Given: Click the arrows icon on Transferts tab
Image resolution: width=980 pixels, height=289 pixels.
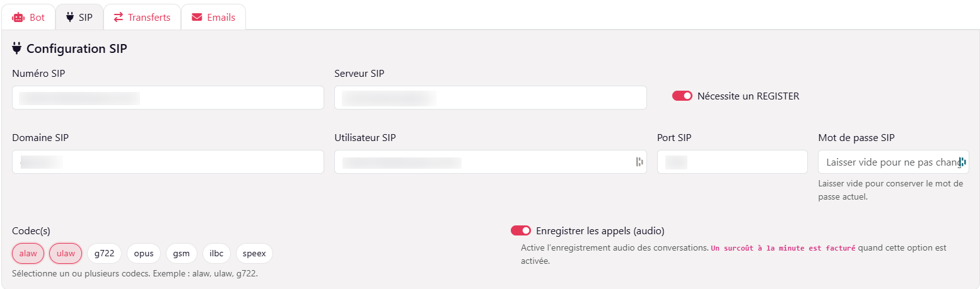Looking at the screenshot, I should [118, 18].
